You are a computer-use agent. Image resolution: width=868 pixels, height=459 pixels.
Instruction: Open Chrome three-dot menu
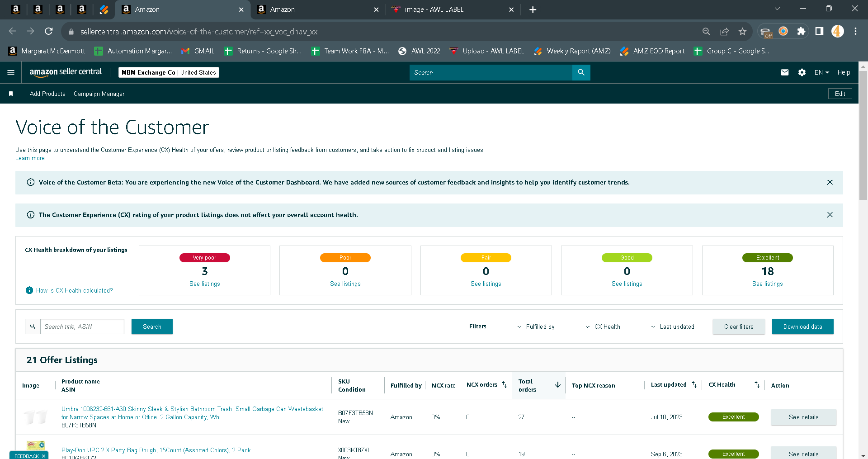click(855, 31)
